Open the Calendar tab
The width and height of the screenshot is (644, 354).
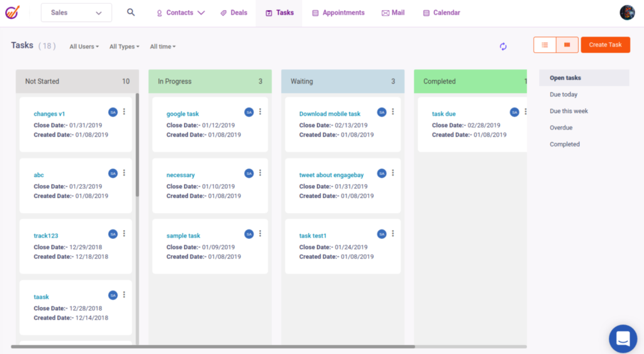[x=441, y=13]
